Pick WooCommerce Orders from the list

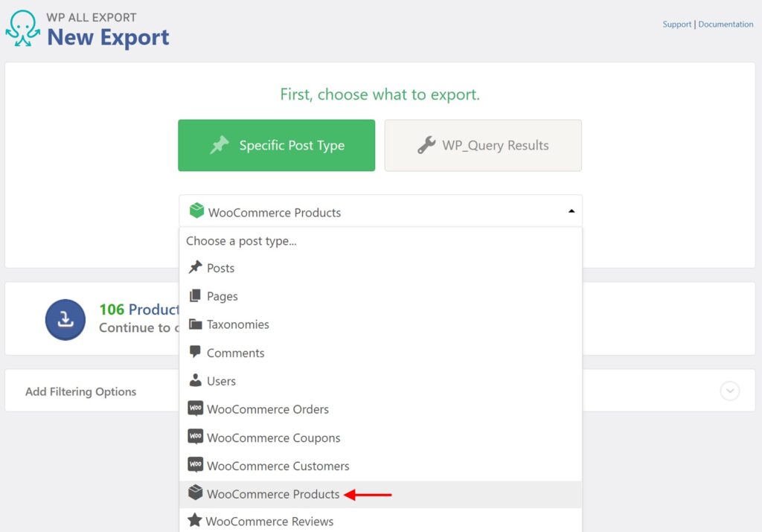[x=380, y=409]
